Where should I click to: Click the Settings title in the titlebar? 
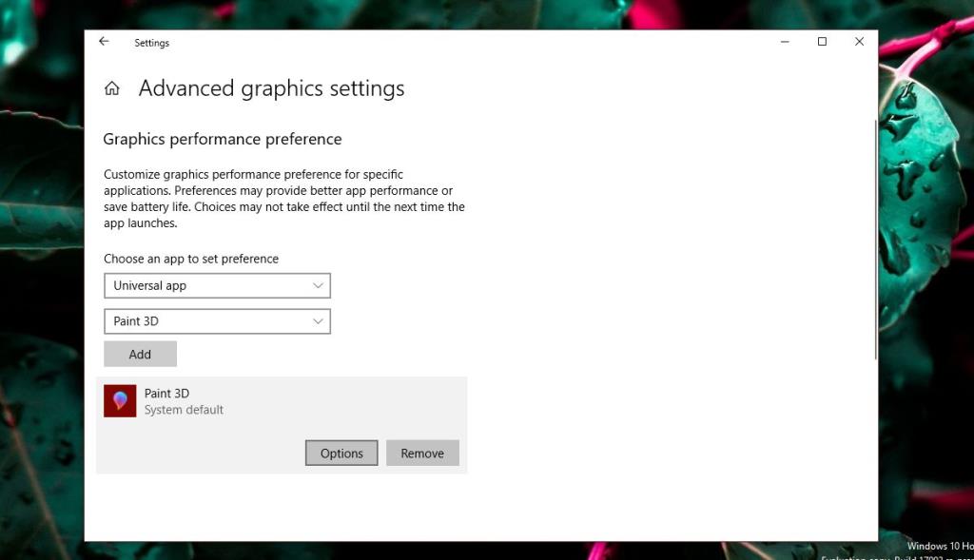[151, 42]
